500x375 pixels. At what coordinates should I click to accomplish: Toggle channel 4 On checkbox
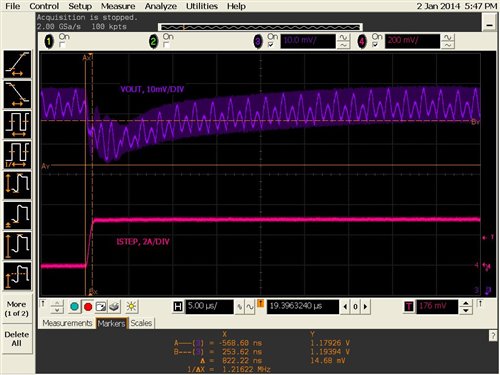coord(375,45)
